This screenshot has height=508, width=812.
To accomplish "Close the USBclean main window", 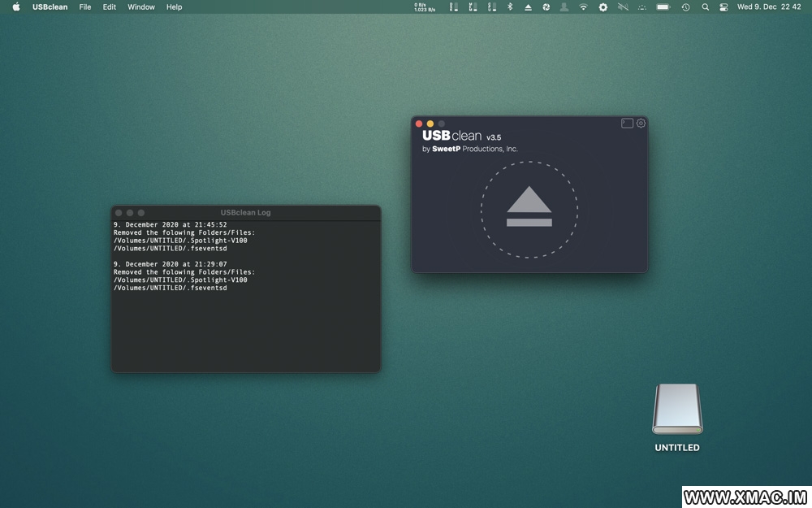I will tap(419, 124).
